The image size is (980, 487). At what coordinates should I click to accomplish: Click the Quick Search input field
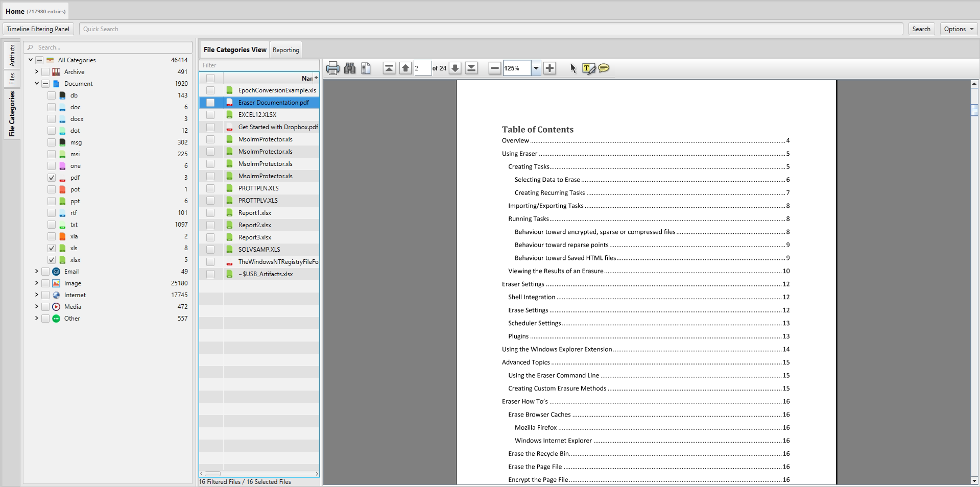tap(490, 29)
